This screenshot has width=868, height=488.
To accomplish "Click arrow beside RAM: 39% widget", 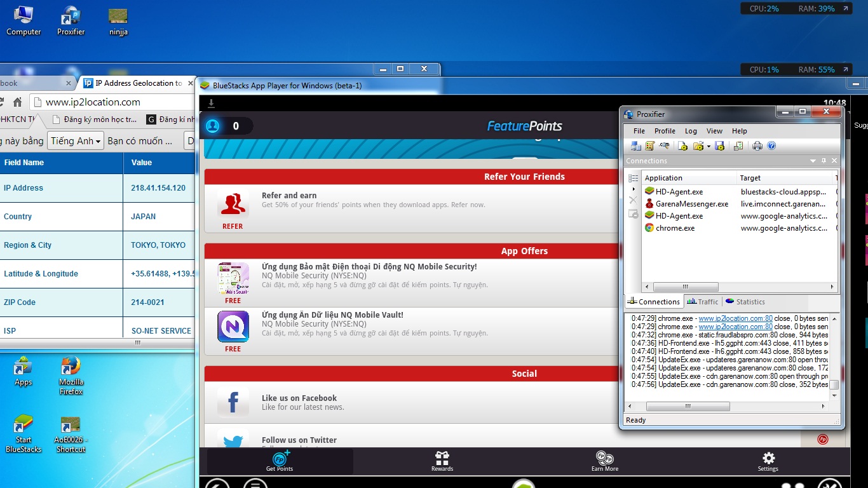I will coord(846,9).
